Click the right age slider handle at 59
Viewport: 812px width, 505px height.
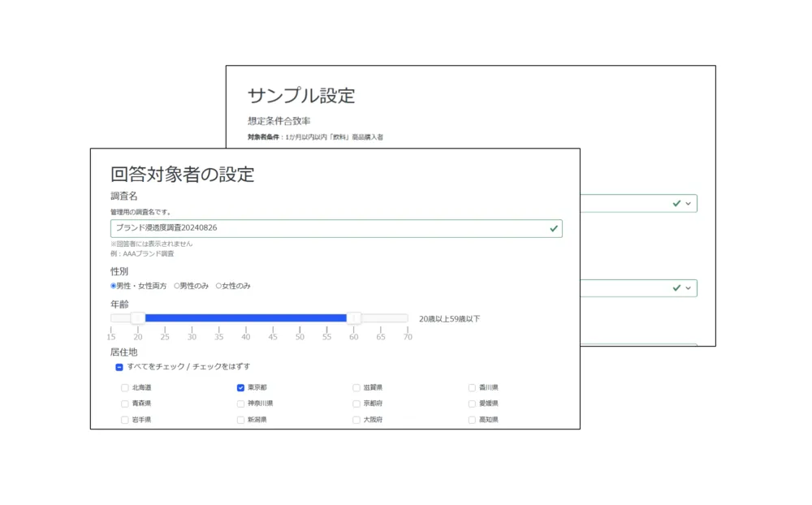point(354,318)
